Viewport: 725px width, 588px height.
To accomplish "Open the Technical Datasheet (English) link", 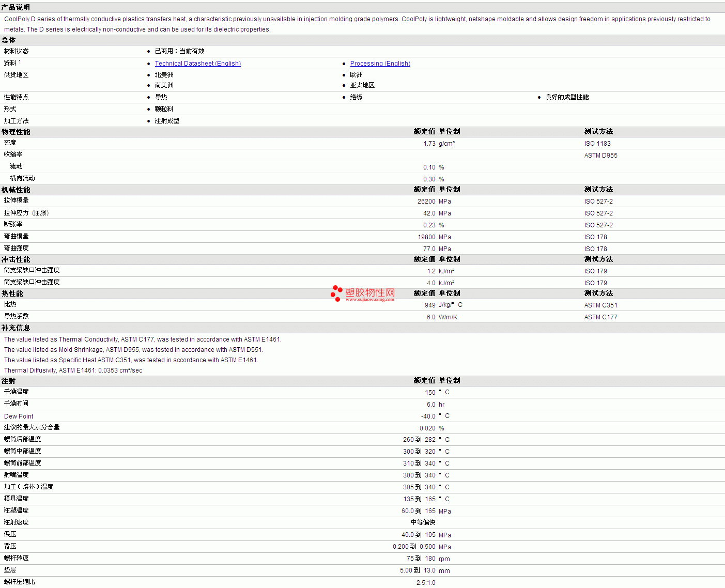I will [x=198, y=64].
